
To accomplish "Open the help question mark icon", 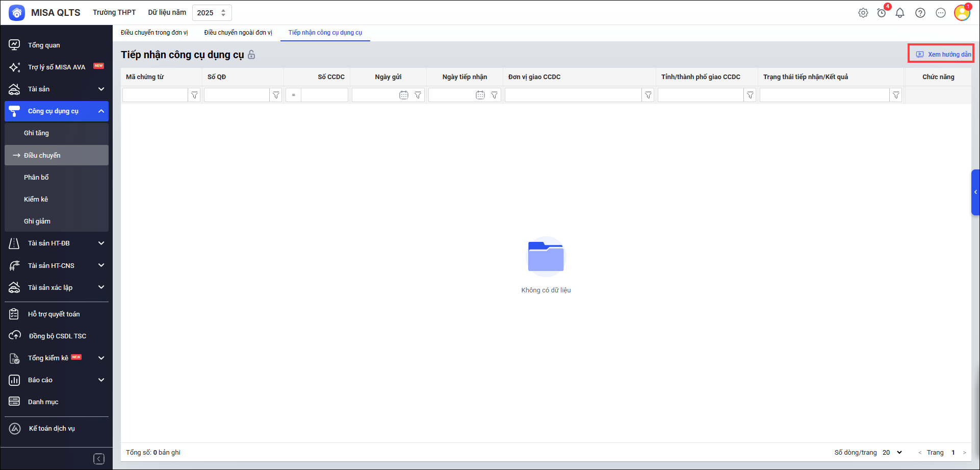I will 920,13.
